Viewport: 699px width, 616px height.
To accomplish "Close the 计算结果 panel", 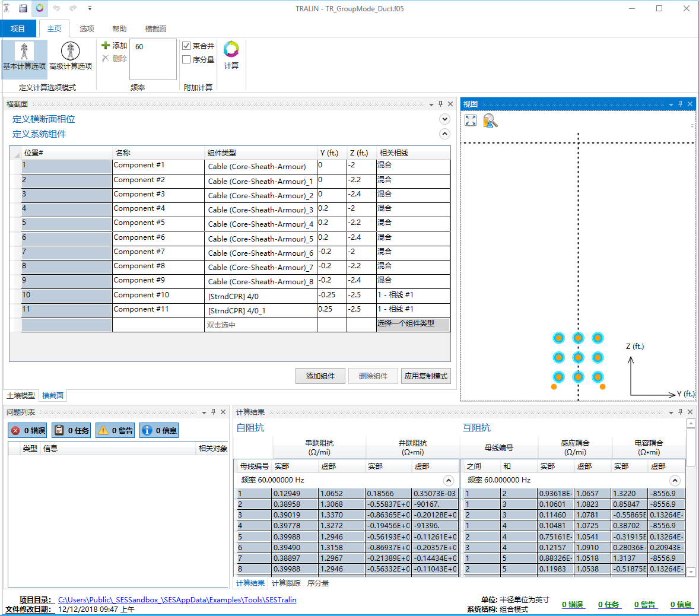I will 690,412.
